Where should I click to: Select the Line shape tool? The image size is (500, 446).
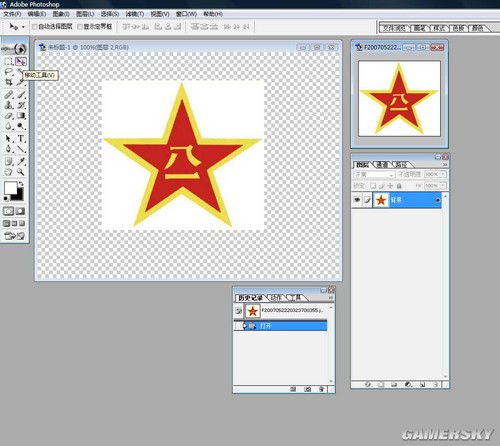coord(21,149)
